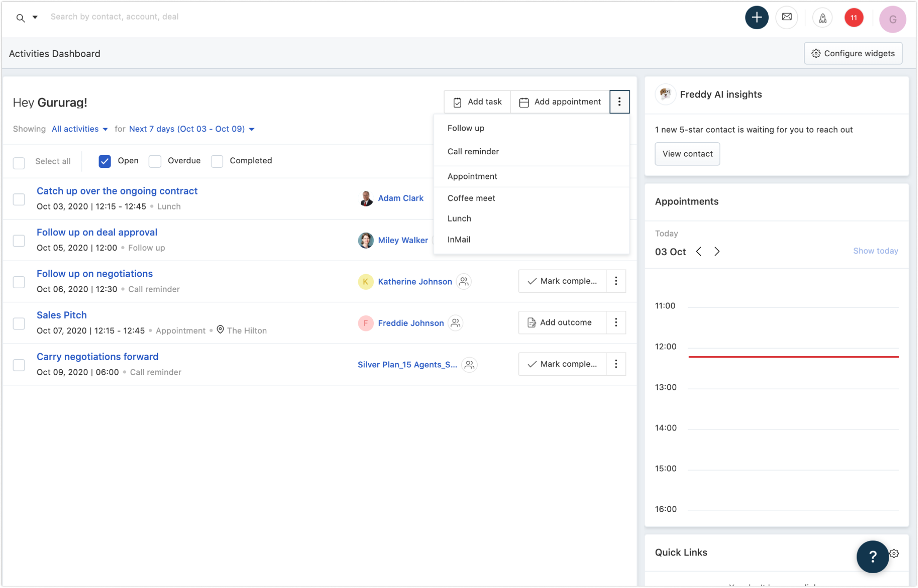Uncheck the Open filter checkbox
This screenshot has height=588, width=918.
(104, 161)
